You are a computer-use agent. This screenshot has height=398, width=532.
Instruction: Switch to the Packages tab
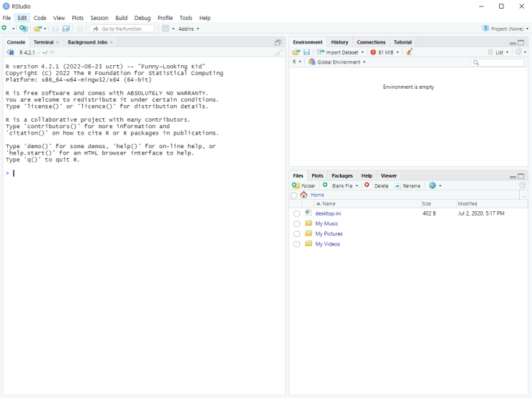342,175
